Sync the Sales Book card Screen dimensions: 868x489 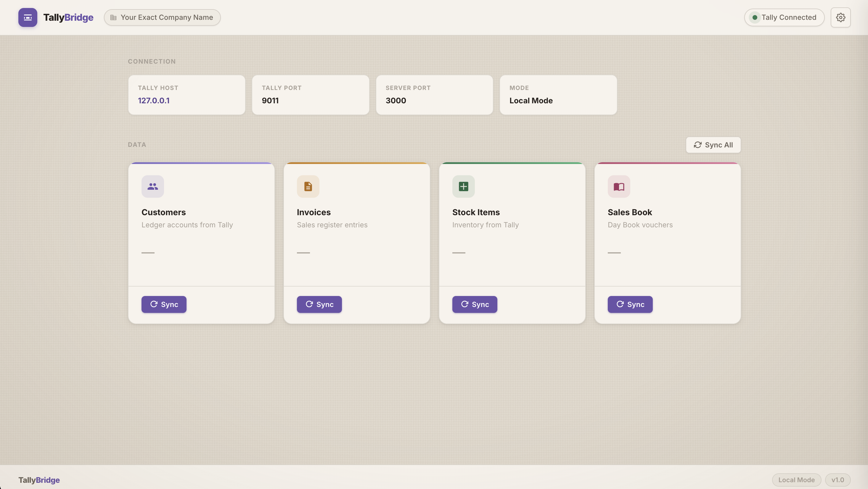(630, 304)
